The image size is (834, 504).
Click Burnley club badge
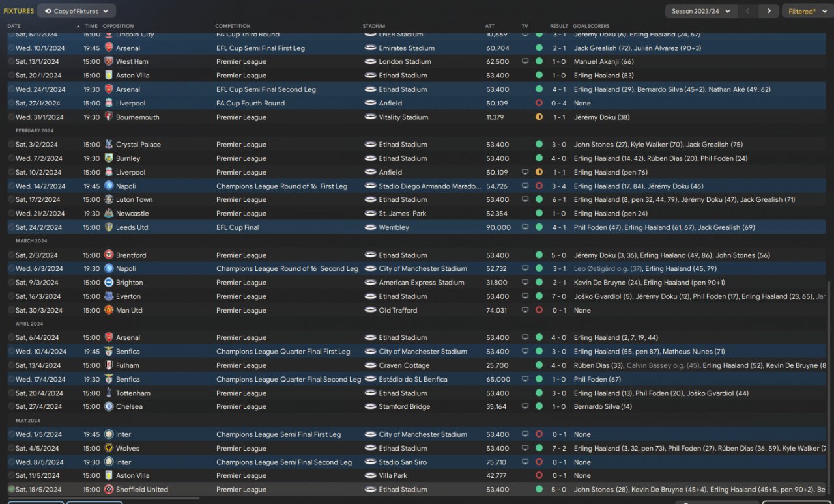pos(109,158)
